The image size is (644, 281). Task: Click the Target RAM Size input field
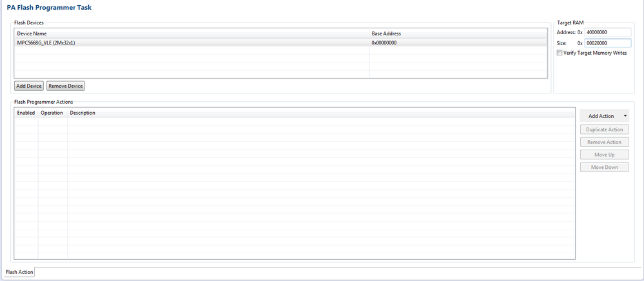coord(607,43)
